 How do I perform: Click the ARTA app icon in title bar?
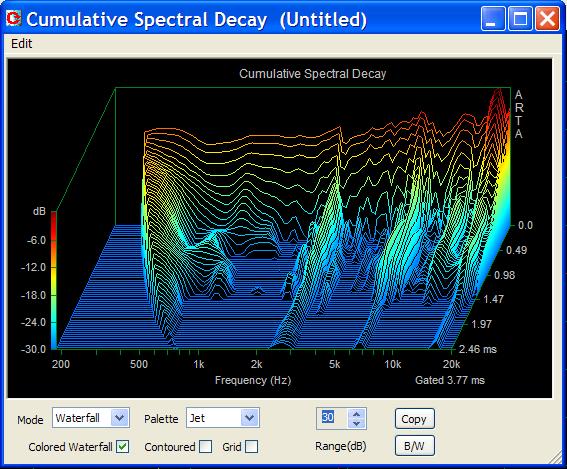click(13, 18)
